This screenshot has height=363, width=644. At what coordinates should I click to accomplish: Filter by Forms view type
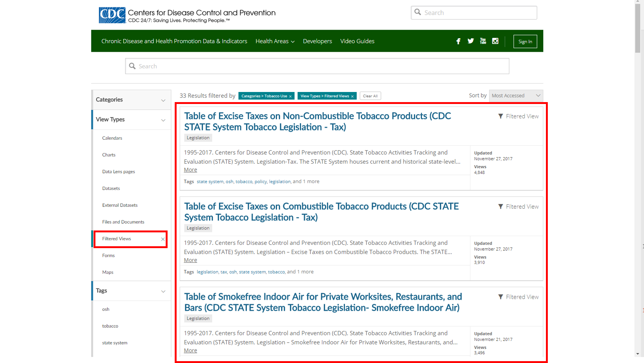[x=108, y=256]
